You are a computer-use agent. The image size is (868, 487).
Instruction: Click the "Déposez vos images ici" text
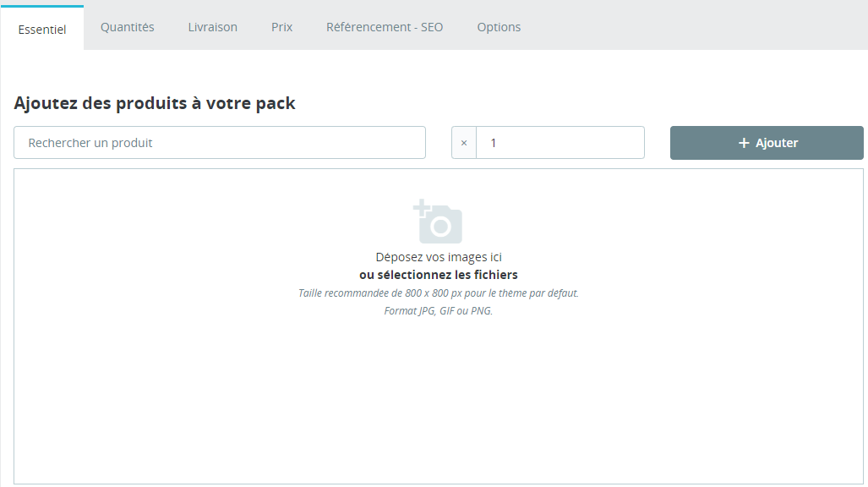click(x=439, y=257)
